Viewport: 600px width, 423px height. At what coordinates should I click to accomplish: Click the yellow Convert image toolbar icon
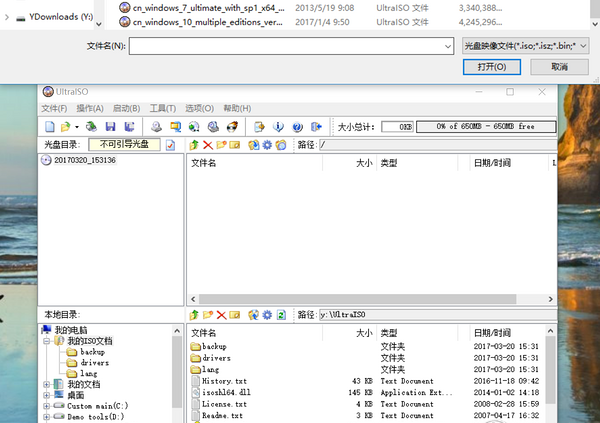[175, 127]
